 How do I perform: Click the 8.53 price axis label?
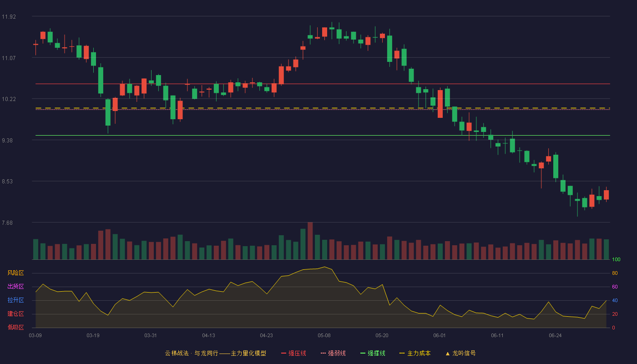click(7, 182)
